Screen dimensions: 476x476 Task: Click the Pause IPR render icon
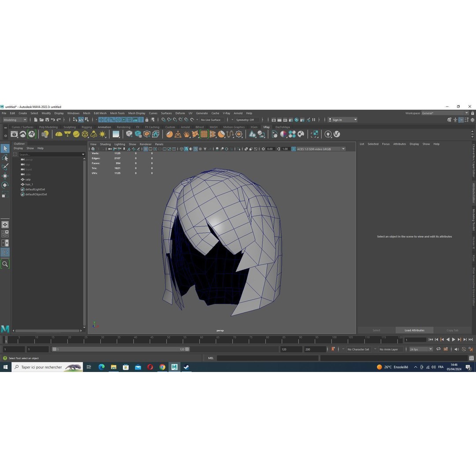click(314, 119)
